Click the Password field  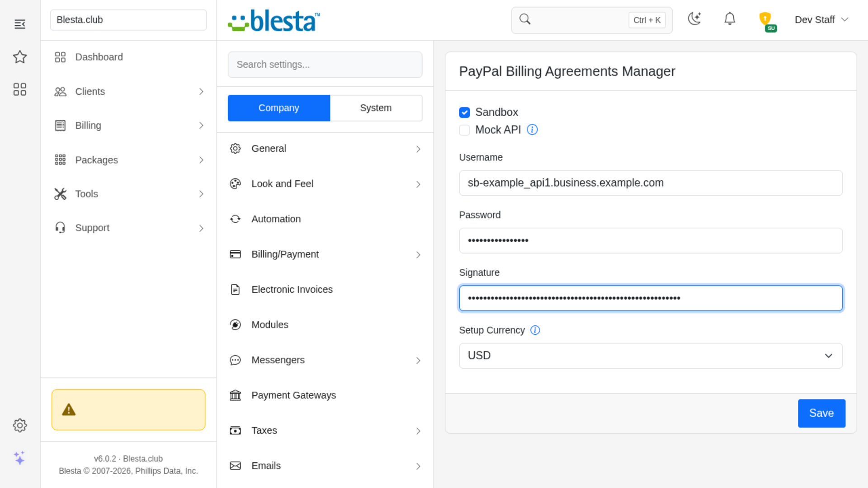pos(651,240)
